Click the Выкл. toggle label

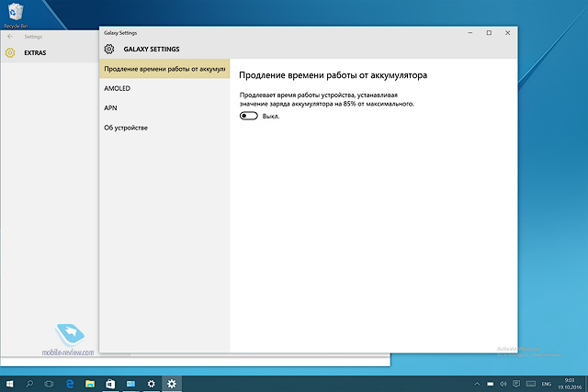coord(271,117)
